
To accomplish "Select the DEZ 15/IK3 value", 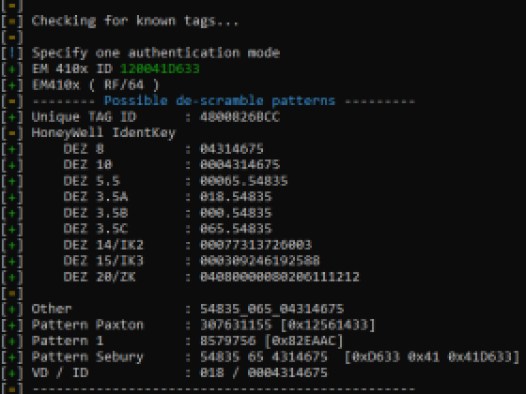I will [x=260, y=261].
